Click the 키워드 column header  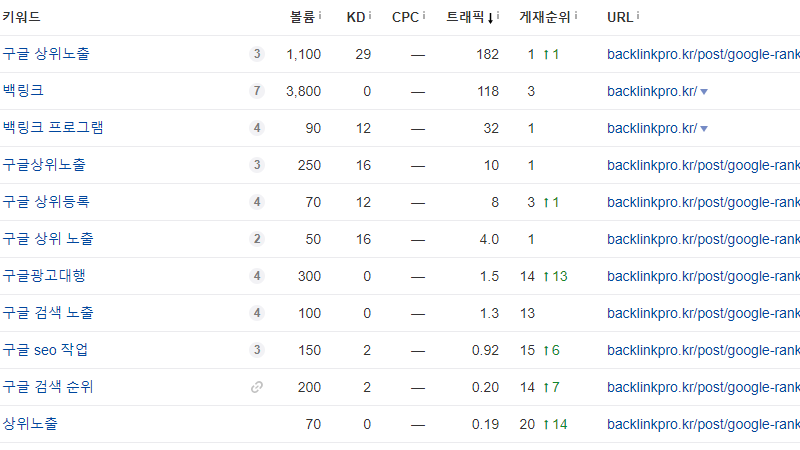[x=20, y=17]
